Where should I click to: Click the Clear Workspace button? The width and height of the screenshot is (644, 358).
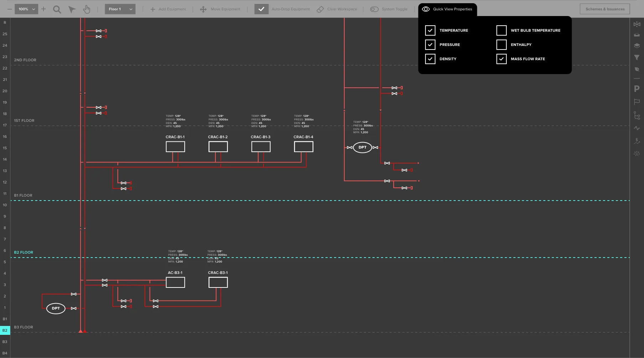pyautogui.click(x=337, y=9)
